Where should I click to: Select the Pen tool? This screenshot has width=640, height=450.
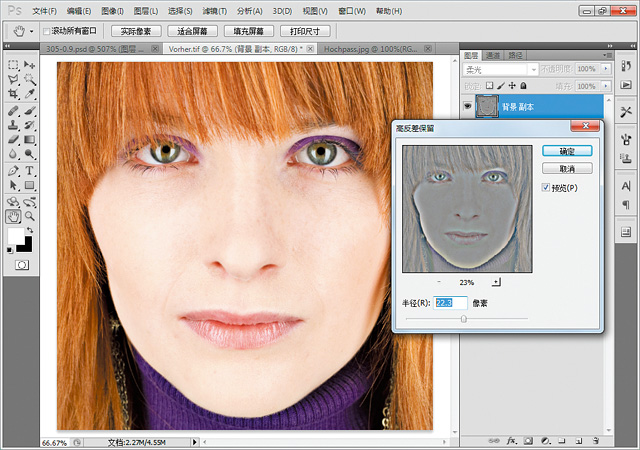[x=13, y=171]
